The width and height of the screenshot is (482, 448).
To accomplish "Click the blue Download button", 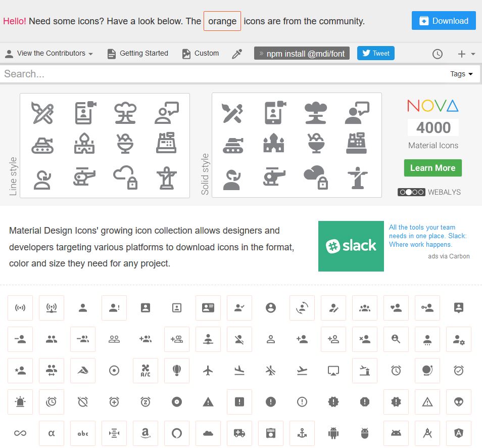I will click(x=444, y=21).
